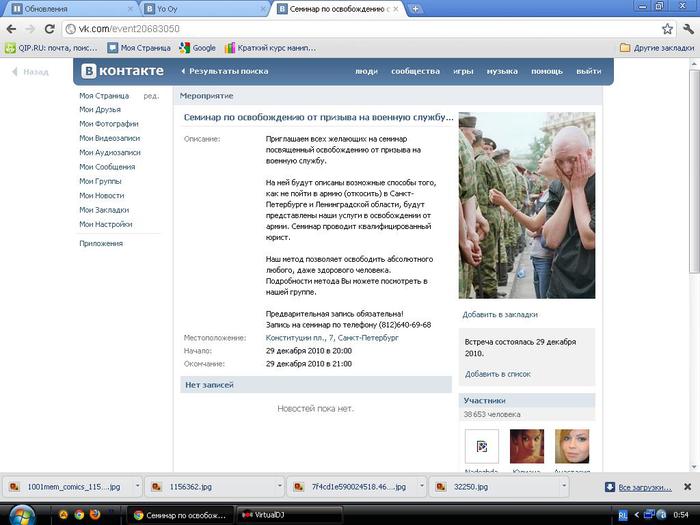The height and width of the screenshot is (525, 700).
Task: Click Добавить в закладки
Action: [500, 314]
